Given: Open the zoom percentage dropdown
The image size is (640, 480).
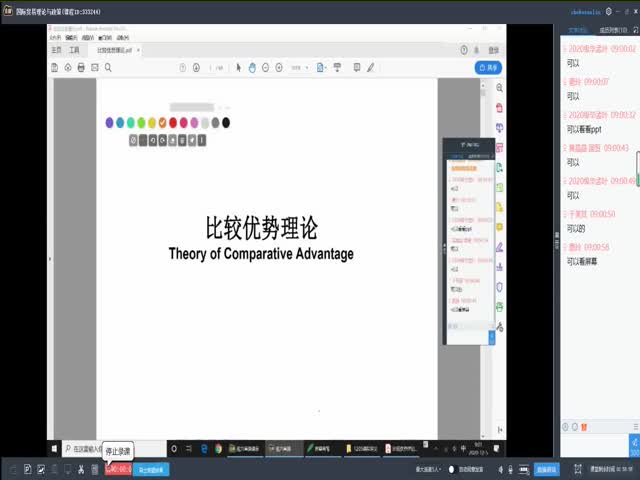Looking at the screenshot, I should tap(300, 68).
